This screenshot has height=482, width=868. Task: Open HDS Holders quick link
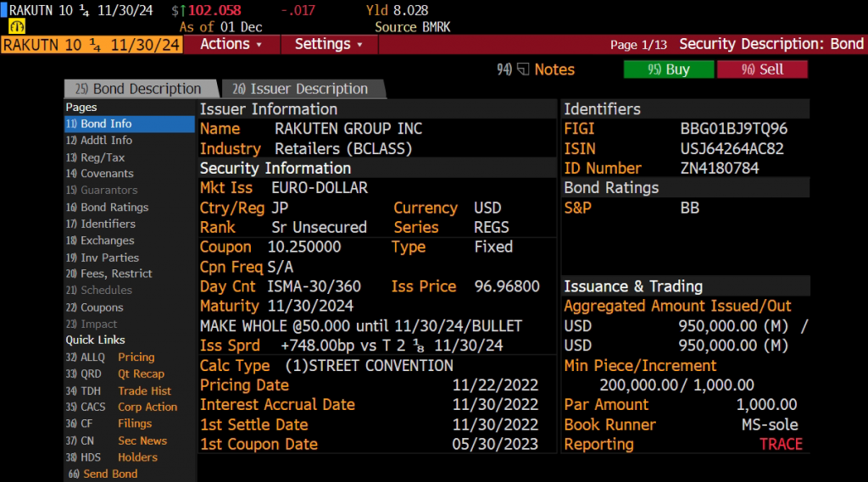coord(112,457)
